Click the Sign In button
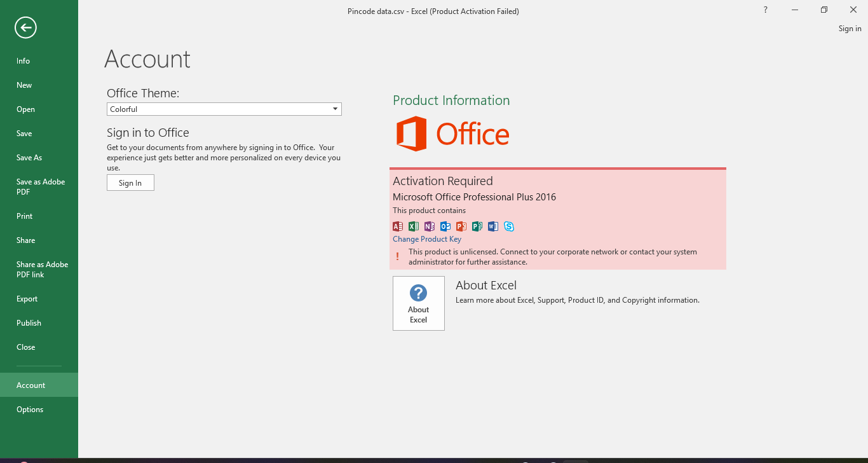 (130, 183)
